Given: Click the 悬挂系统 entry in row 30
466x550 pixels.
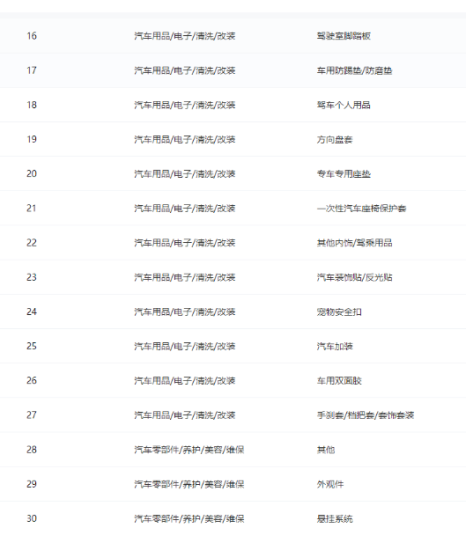Looking at the screenshot, I should point(335,518).
